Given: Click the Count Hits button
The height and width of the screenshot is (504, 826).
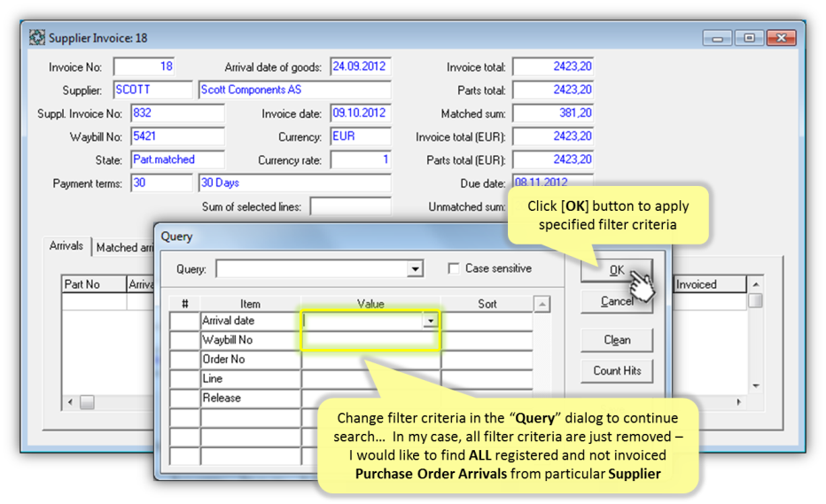Looking at the screenshot, I should (617, 370).
